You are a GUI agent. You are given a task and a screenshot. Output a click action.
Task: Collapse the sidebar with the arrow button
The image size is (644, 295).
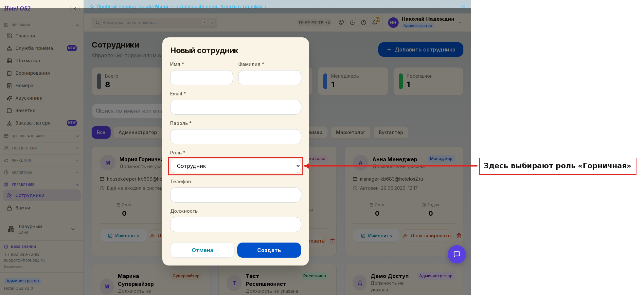[75, 9]
